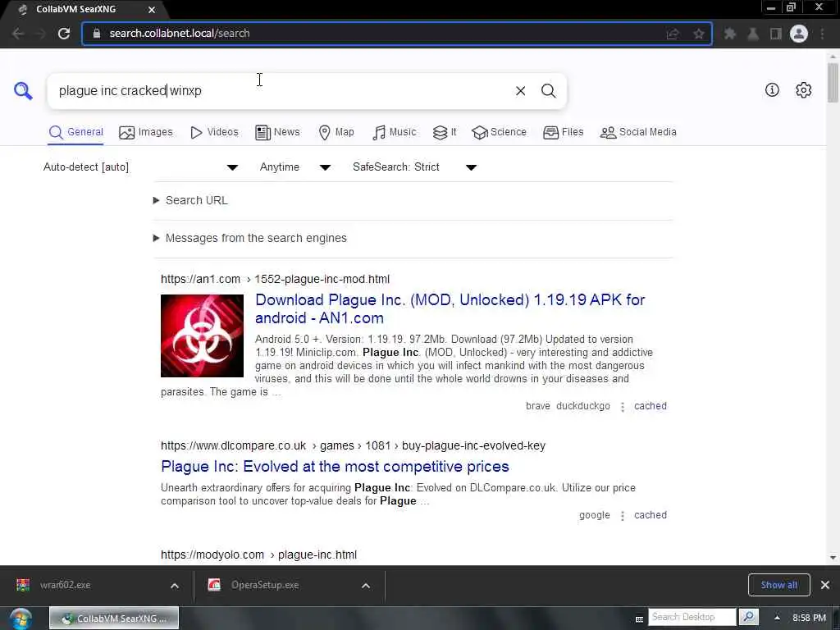Viewport: 840px width, 630px height.
Task: Switch to the Images tab
Action: pos(146,132)
